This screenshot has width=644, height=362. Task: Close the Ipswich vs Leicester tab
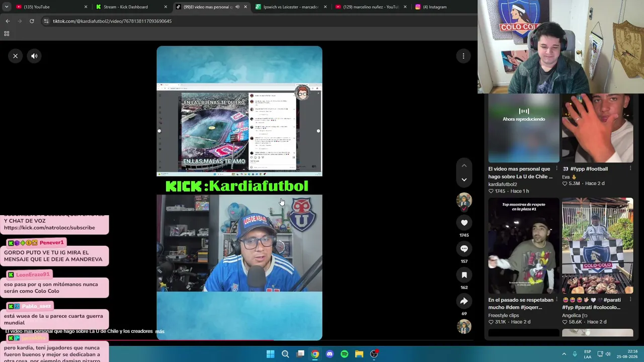click(325, 7)
